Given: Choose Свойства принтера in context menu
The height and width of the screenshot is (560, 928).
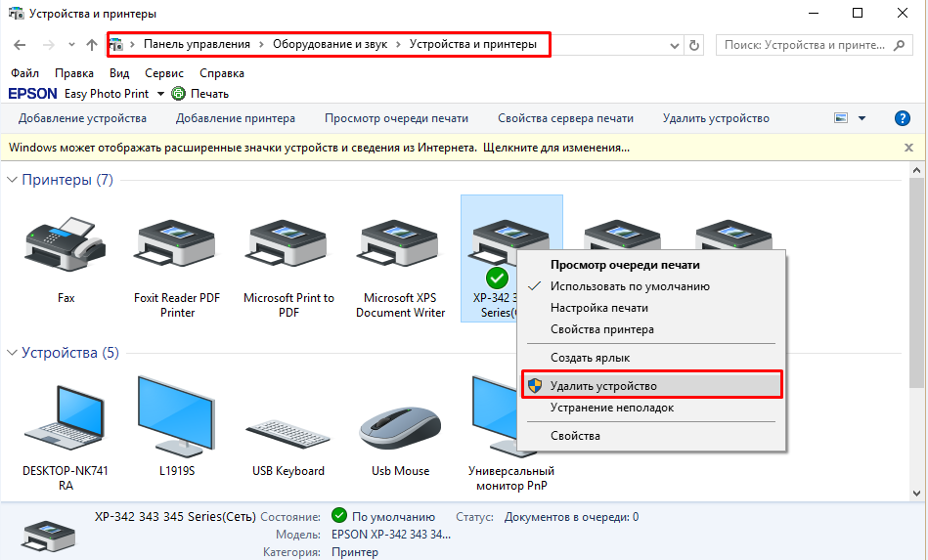Looking at the screenshot, I should click(602, 329).
